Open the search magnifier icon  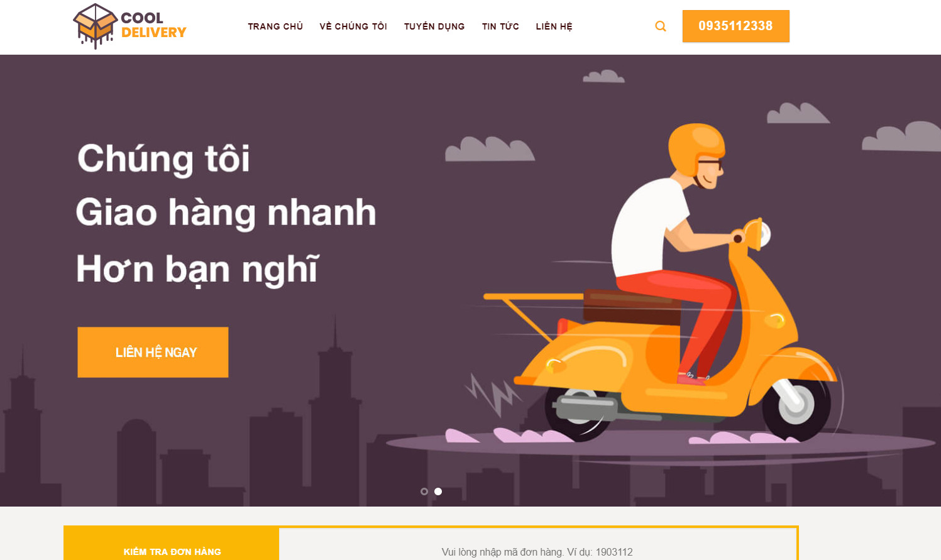(660, 26)
